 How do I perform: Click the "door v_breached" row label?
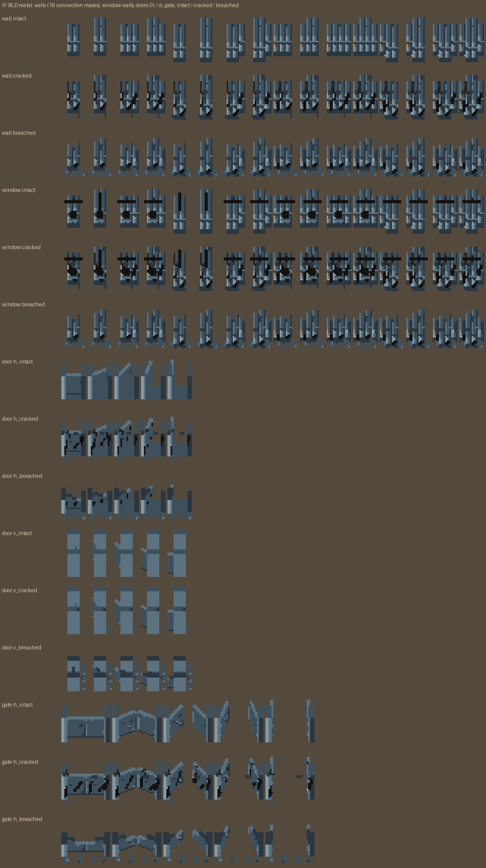tap(21, 647)
